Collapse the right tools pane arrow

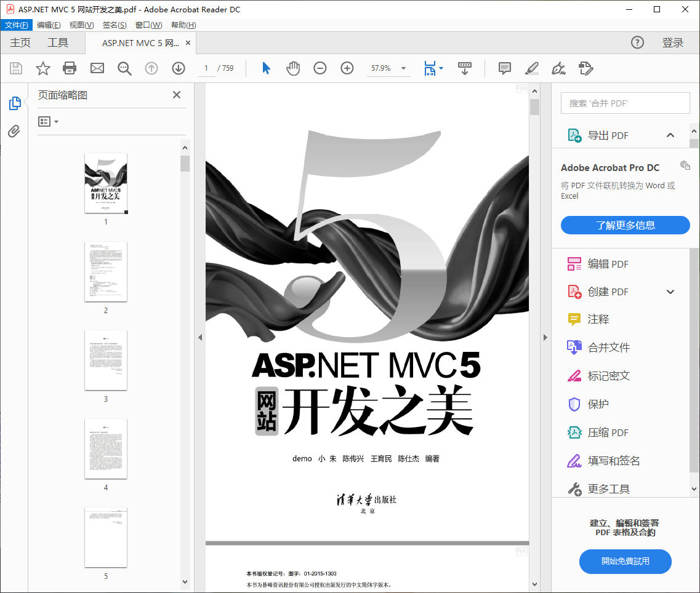[545, 337]
